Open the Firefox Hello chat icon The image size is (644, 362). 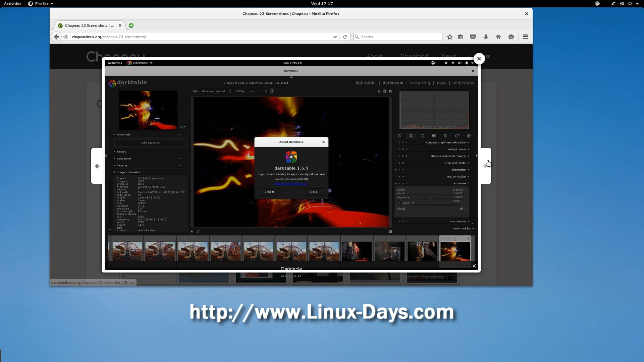click(511, 37)
